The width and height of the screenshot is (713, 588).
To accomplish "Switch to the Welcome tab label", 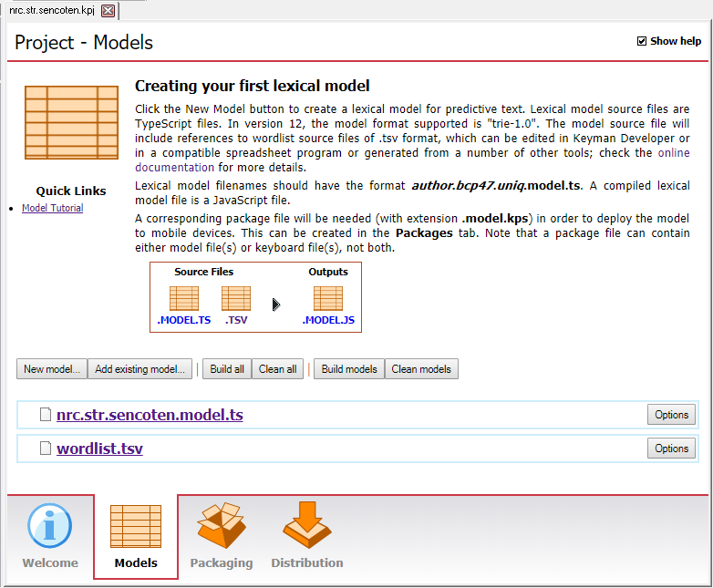I will point(50,562).
